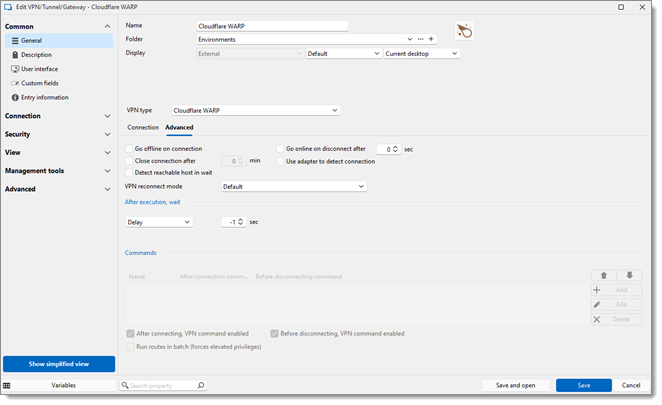This screenshot has width=662, height=405.
Task: Open the Display Default dropdown
Action: pos(344,54)
